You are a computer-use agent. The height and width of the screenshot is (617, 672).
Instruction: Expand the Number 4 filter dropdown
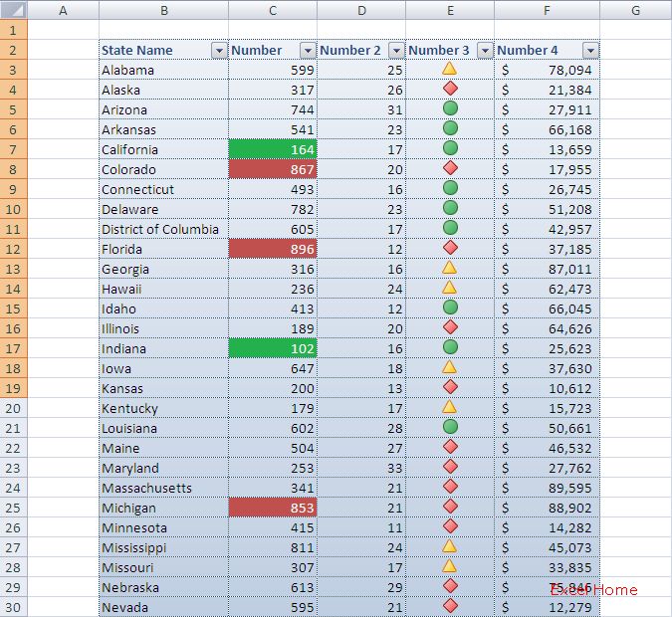pos(590,51)
